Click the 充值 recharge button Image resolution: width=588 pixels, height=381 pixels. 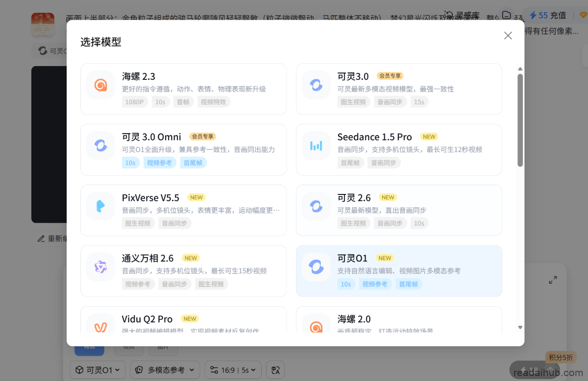[x=552, y=15]
